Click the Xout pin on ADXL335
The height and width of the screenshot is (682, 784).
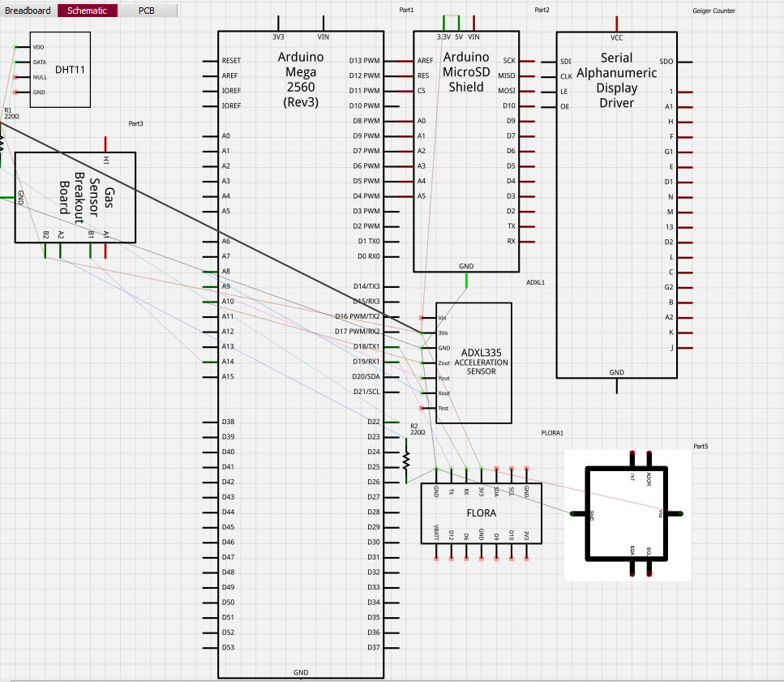[429, 393]
